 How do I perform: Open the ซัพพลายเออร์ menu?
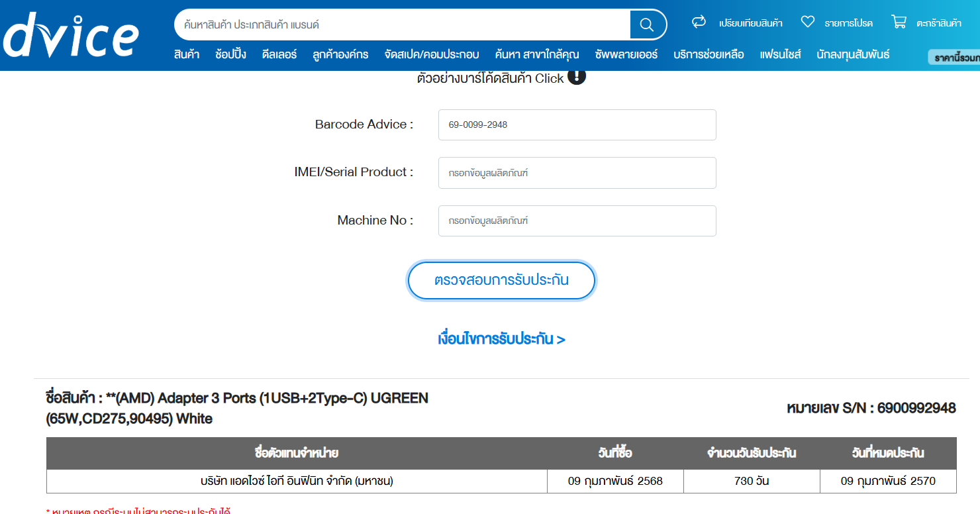[626, 54]
